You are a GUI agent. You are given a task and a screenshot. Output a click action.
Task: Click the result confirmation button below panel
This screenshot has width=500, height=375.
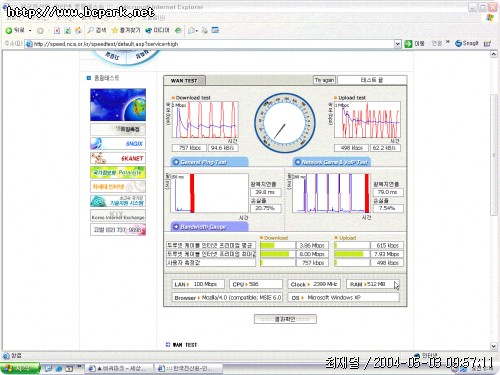point(285,319)
